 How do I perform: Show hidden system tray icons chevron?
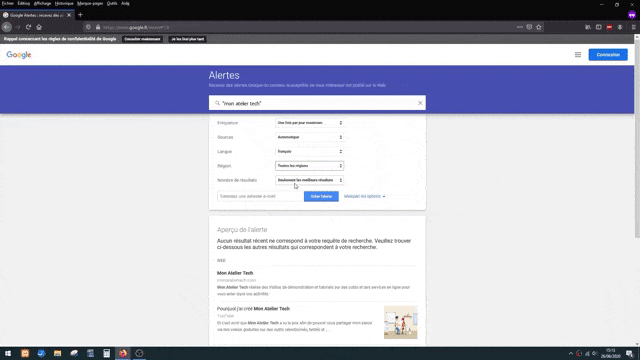(x=571, y=353)
